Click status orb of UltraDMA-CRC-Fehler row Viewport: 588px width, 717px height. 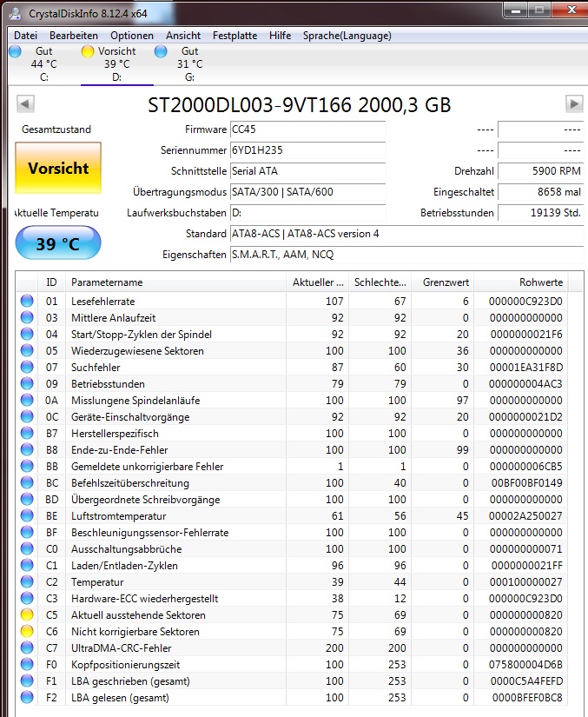coord(27,647)
